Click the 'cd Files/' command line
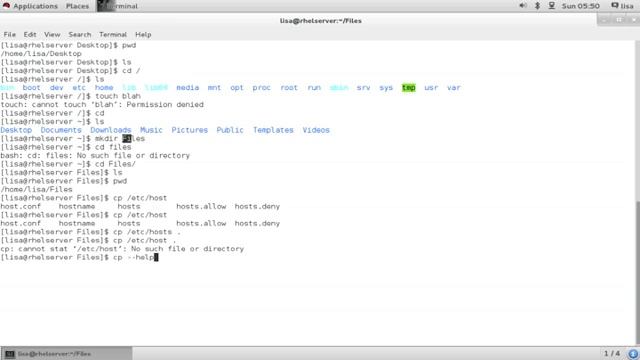 pyautogui.click(x=68, y=164)
